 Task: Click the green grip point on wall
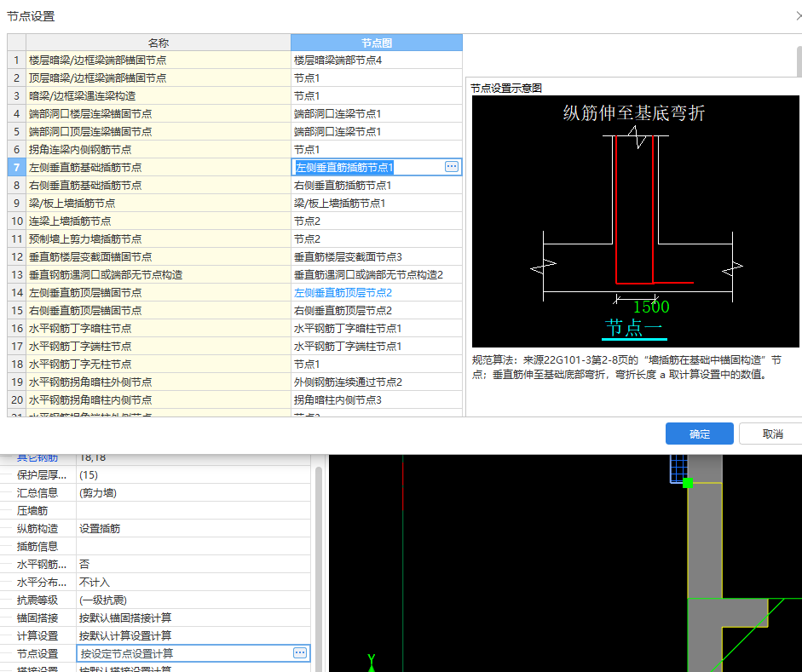(x=688, y=483)
